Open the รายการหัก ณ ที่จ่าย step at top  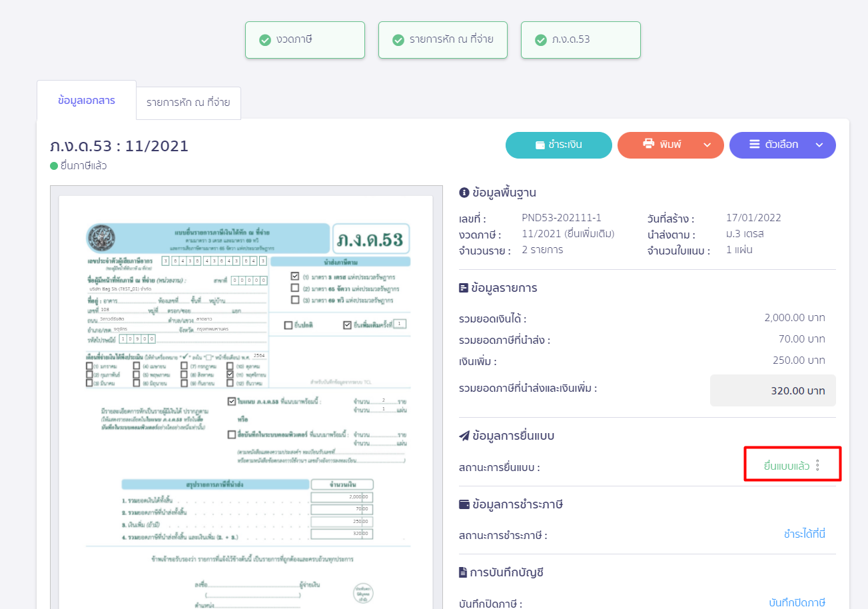[x=442, y=40]
